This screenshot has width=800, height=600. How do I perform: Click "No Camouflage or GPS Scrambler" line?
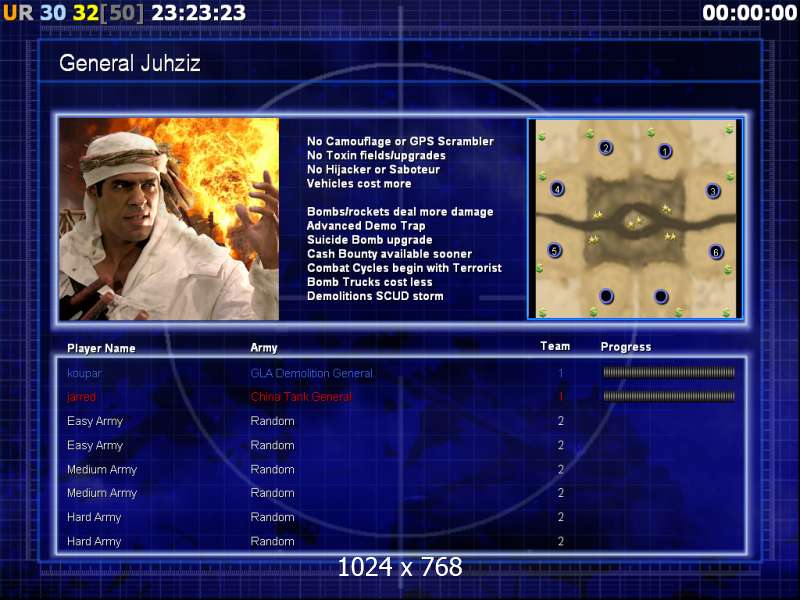400,141
